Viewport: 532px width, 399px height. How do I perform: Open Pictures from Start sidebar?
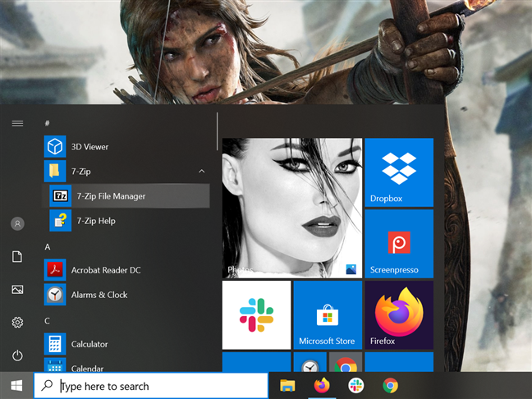[x=17, y=290]
